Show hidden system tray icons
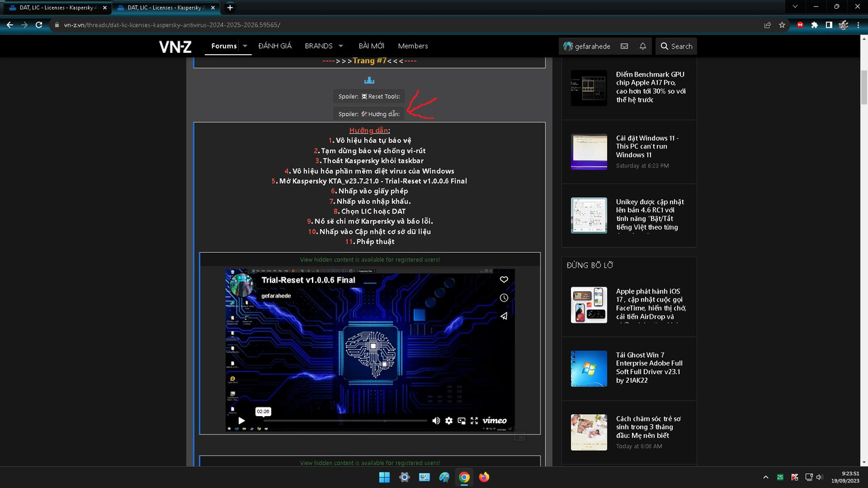868x488 pixels. point(766,477)
